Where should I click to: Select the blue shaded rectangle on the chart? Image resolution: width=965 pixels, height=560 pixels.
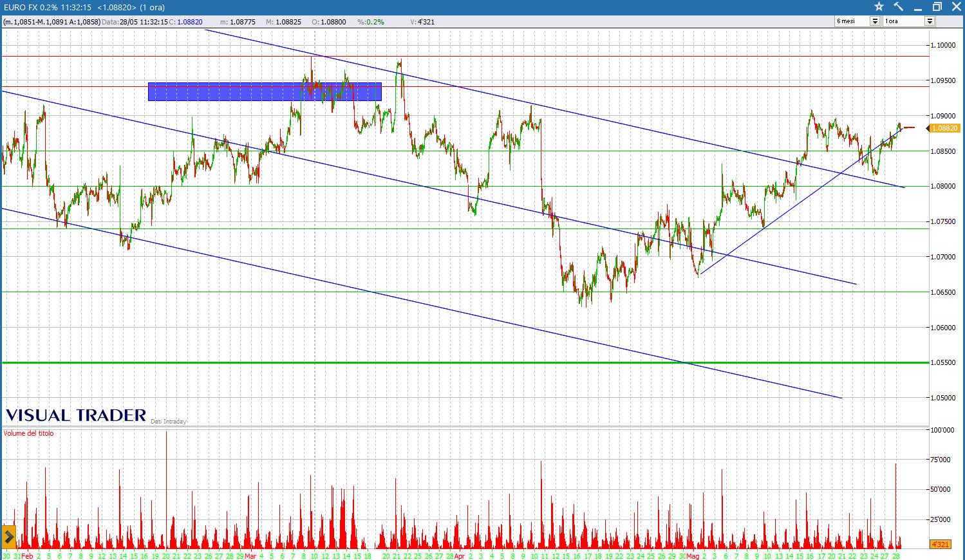265,91
